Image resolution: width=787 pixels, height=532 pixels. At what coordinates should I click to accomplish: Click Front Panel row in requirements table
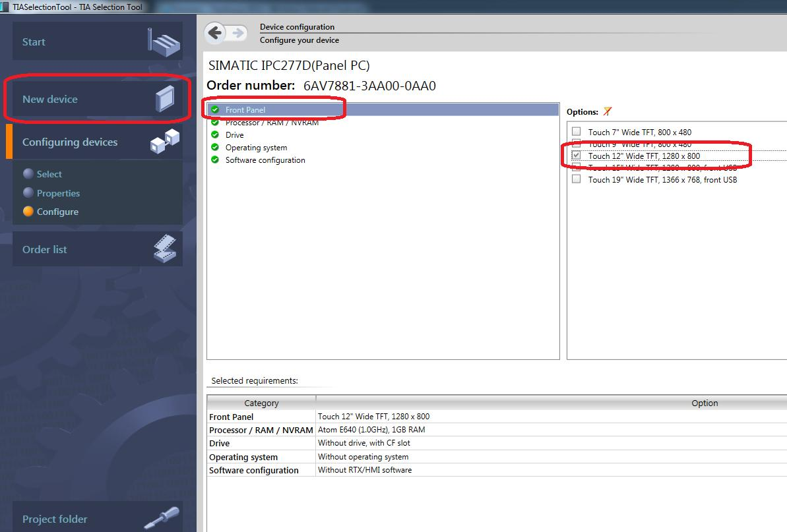click(x=497, y=416)
